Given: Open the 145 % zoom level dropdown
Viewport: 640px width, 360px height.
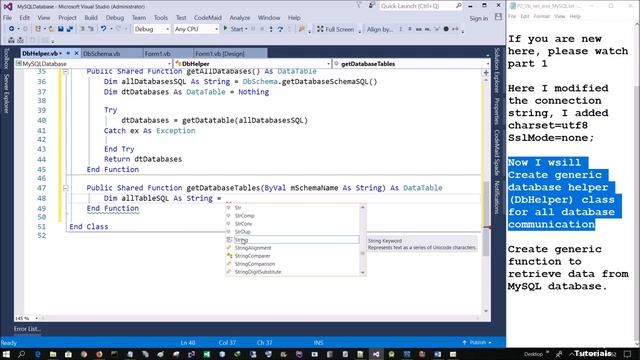Looking at the screenshot, I should pyautogui.click(x=27, y=318).
